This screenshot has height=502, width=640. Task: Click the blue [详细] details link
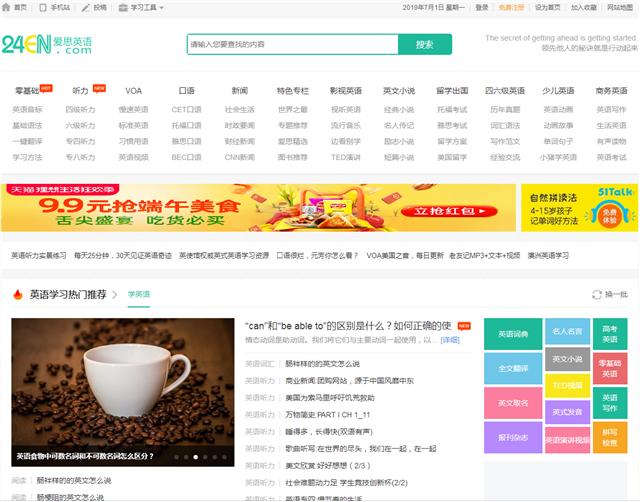pos(450,340)
